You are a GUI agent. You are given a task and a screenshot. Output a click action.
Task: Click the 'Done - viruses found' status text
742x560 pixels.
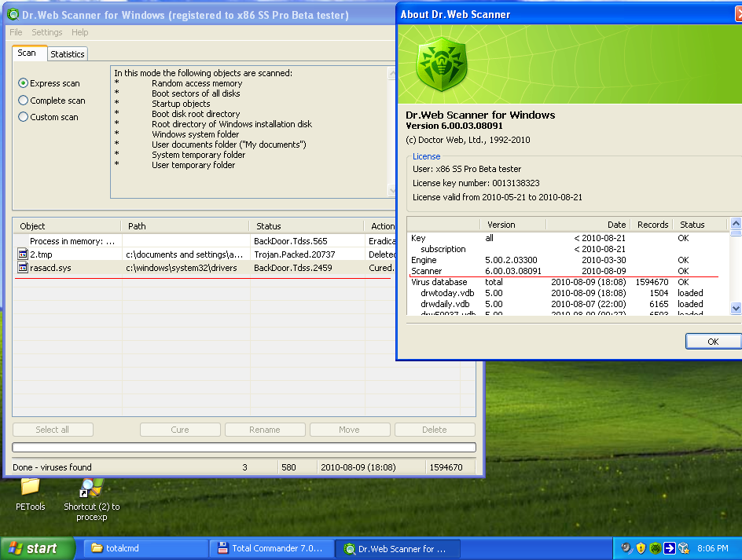(52, 467)
